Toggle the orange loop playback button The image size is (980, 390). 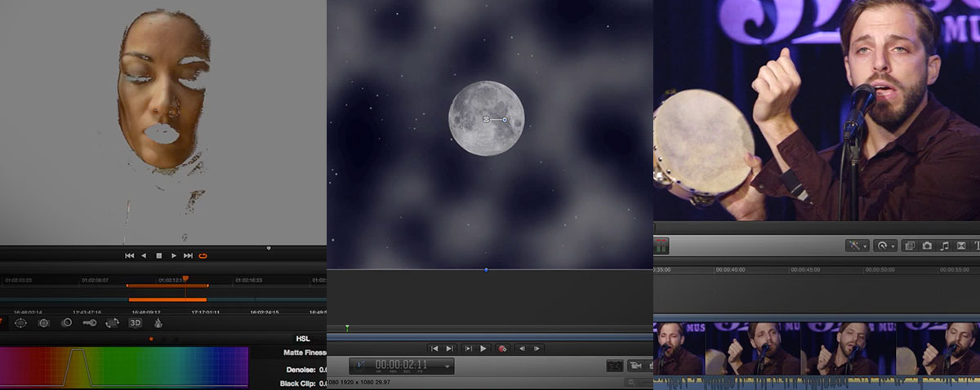(x=203, y=256)
